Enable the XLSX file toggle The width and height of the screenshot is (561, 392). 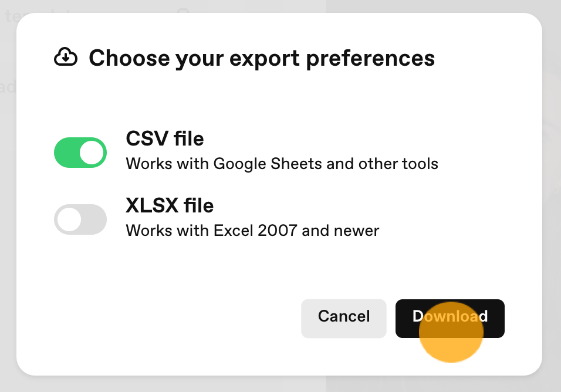(80, 219)
